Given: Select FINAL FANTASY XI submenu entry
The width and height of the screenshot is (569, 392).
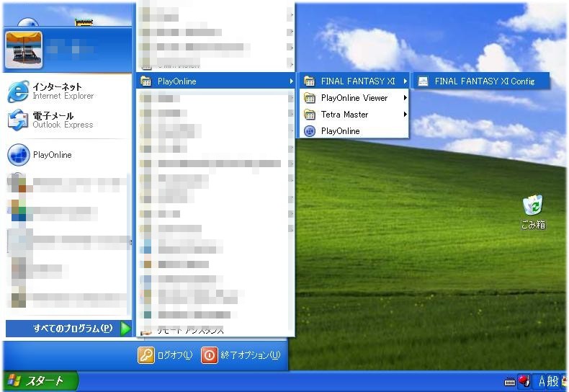Looking at the screenshot, I should click(354, 81).
